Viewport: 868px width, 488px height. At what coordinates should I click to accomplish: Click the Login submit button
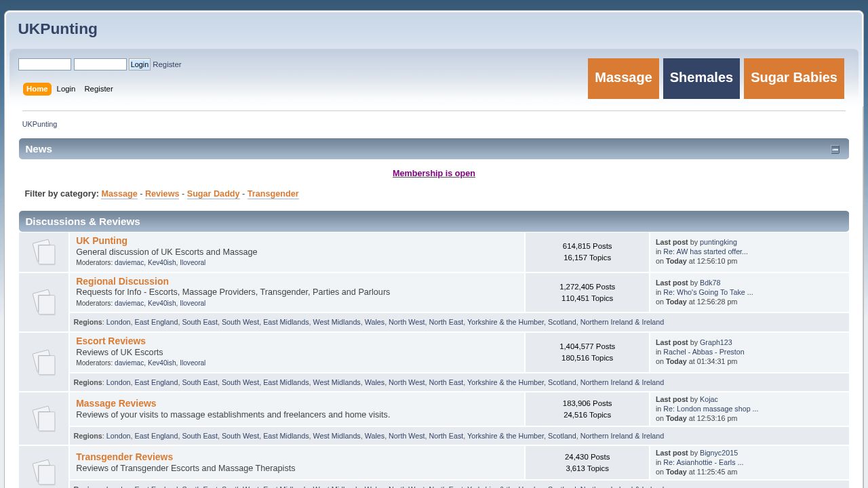coord(140,64)
